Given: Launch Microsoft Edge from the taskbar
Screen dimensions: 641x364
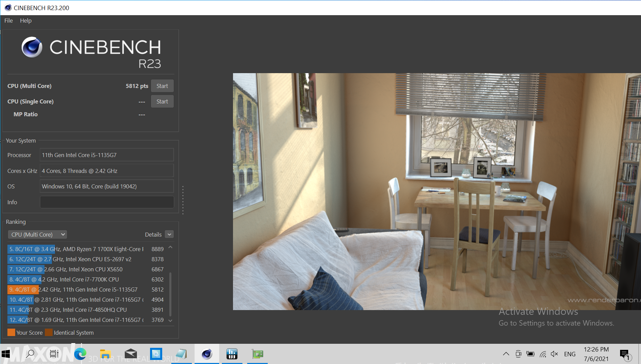Looking at the screenshot, I should (x=80, y=354).
